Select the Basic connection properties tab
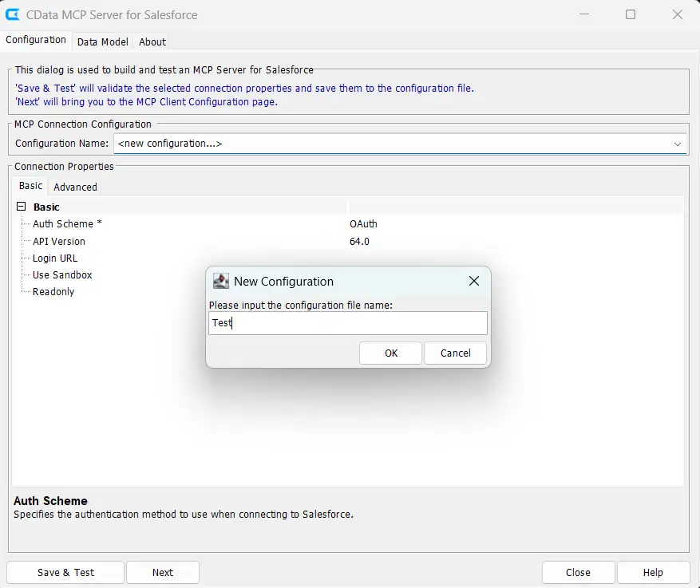This screenshot has height=588, width=700. tap(31, 186)
